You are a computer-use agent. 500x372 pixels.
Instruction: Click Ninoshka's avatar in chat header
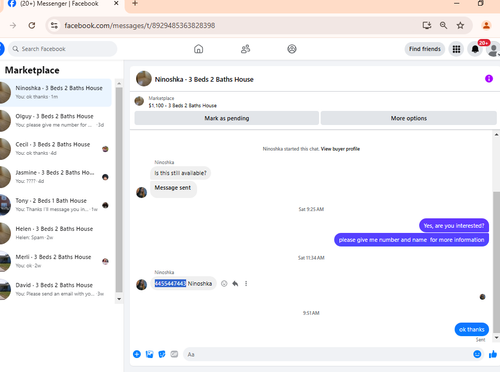point(144,79)
